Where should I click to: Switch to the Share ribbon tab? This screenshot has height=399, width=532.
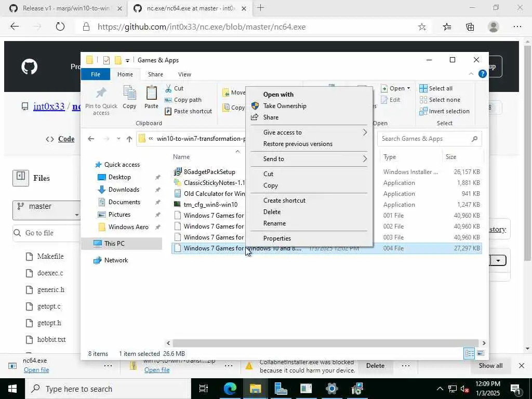pyautogui.click(x=155, y=74)
